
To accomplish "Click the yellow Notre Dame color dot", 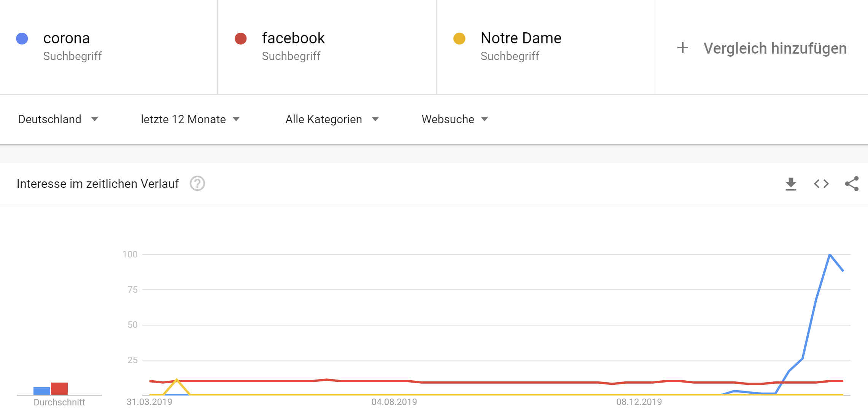I will pos(459,38).
